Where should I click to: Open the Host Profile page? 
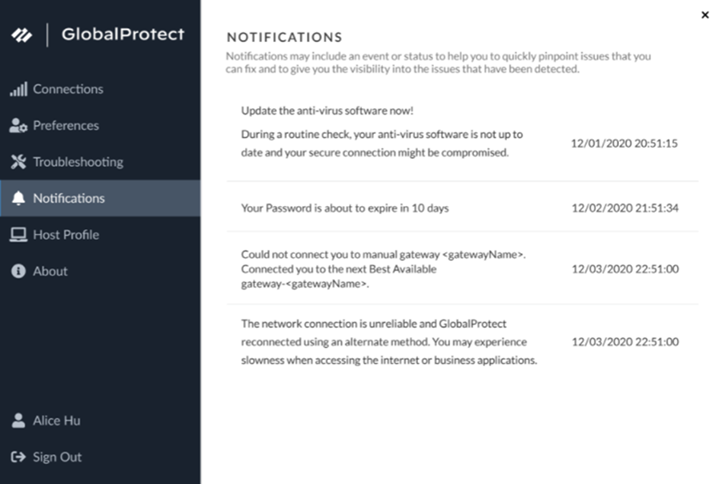coord(66,235)
